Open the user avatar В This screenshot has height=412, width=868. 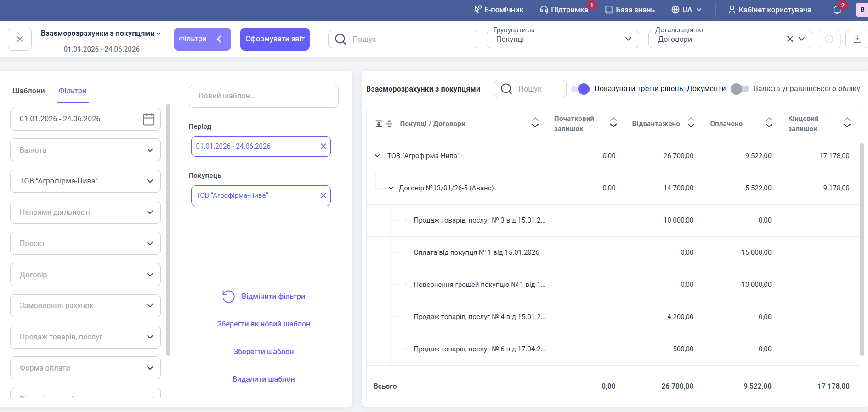tap(862, 10)
